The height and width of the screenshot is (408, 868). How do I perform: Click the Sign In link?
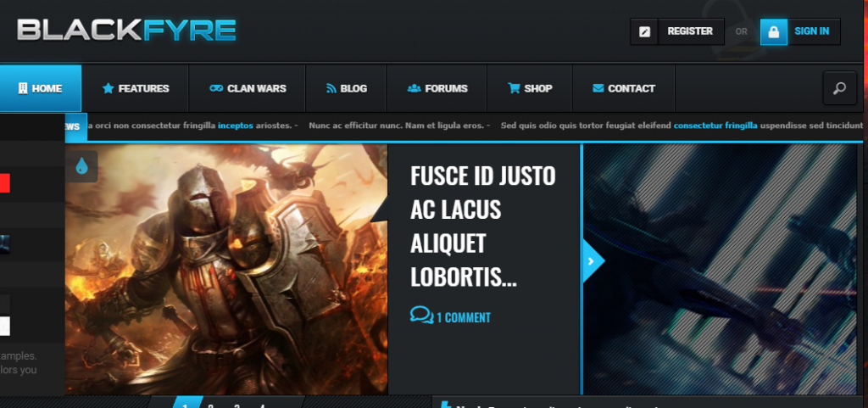coord(811,31)
